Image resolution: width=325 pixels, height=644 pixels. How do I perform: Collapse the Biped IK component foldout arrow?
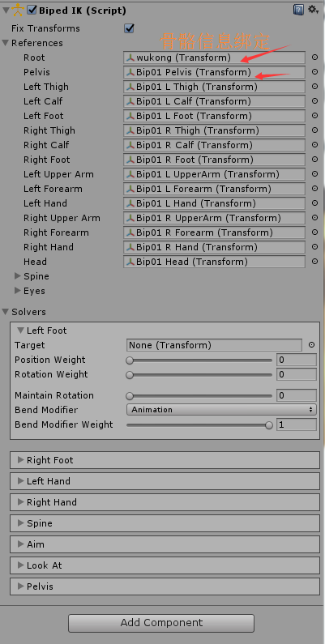6,11
